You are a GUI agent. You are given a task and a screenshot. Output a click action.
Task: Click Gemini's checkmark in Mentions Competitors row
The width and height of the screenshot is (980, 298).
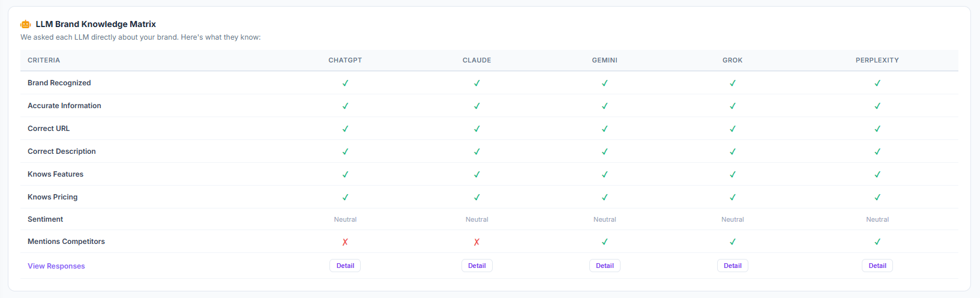point(605,242)
